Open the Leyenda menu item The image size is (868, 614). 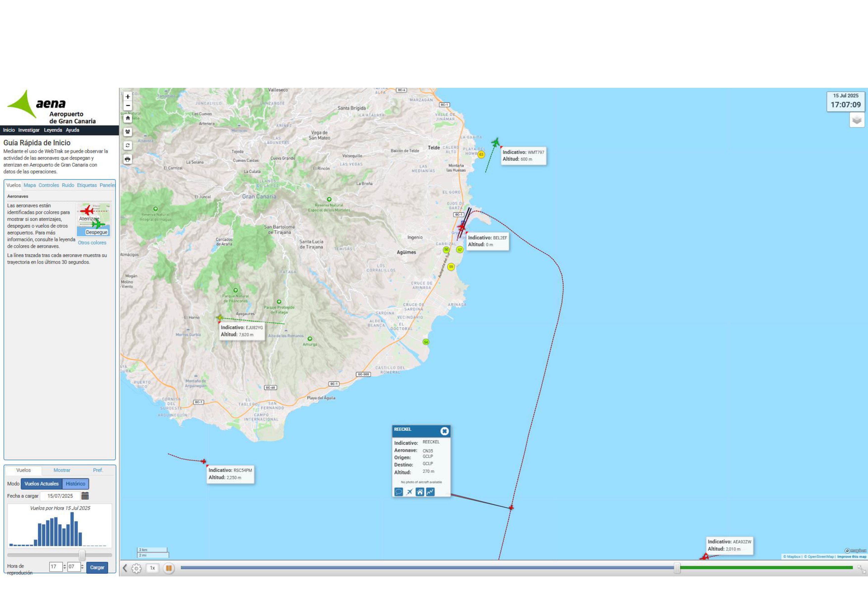tap(53, 130)
